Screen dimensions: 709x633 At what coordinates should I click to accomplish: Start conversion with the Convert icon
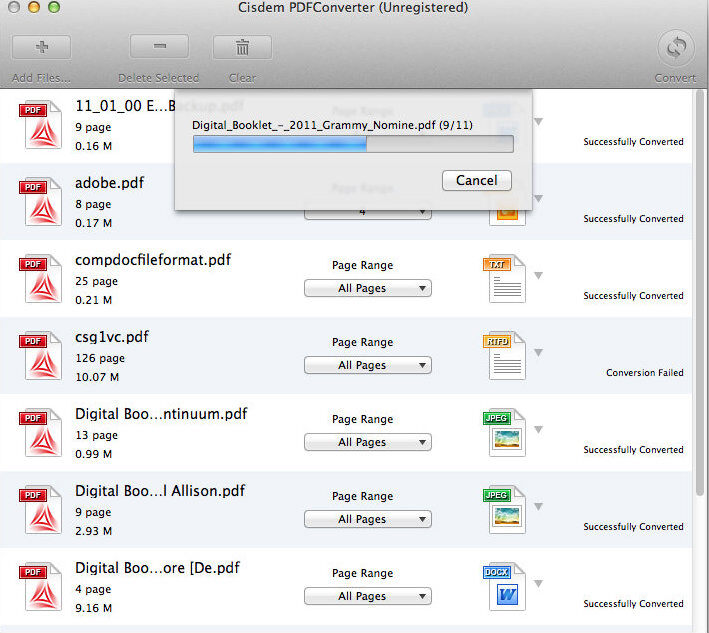click(x=676, y=47)
